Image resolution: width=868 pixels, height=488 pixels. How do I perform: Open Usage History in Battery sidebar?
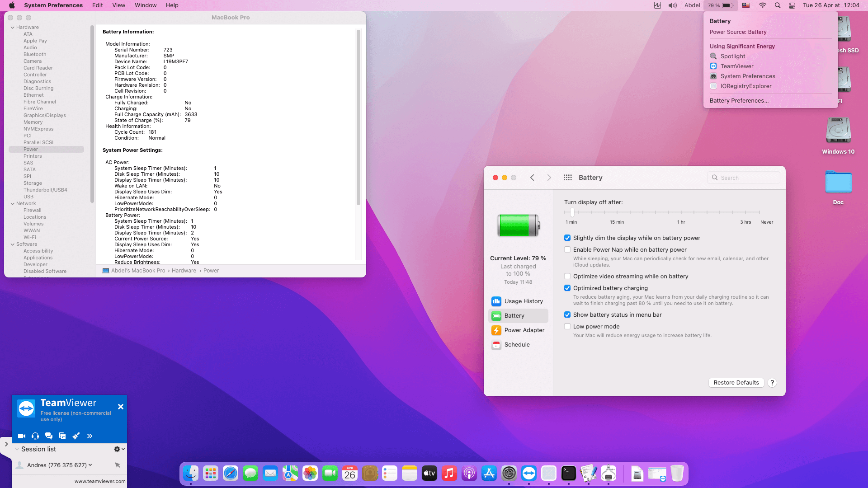[519, 301]
